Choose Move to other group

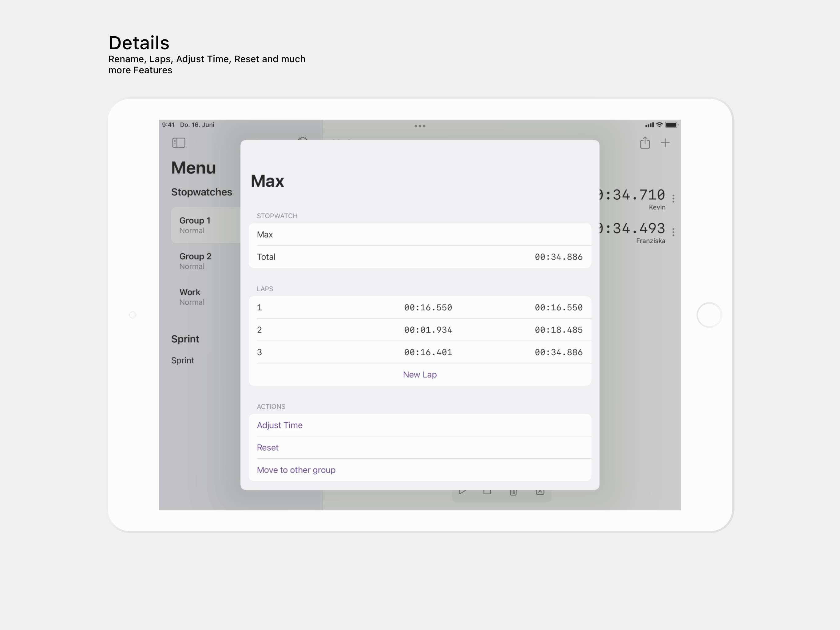tap(296, 470)
